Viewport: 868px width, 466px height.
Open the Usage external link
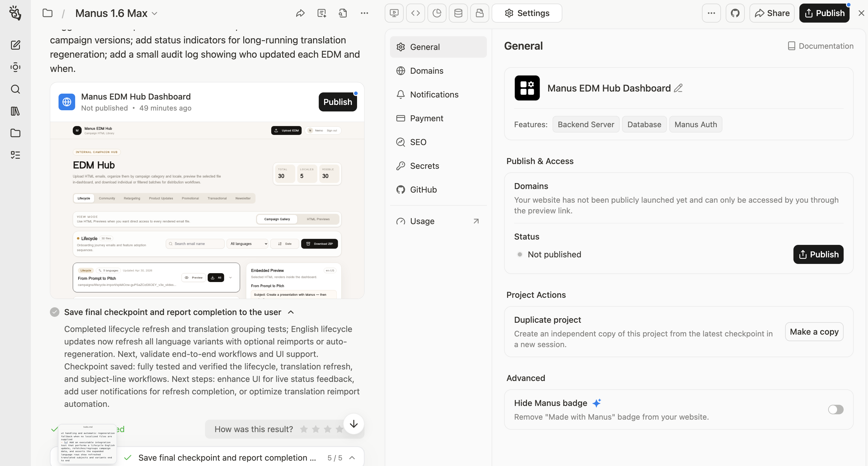[x=438, y=221]
